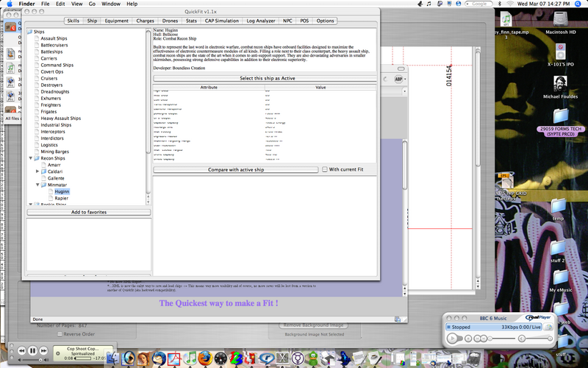Open the File menu
This screenshot has width=588, height=368.
(46, 4)
